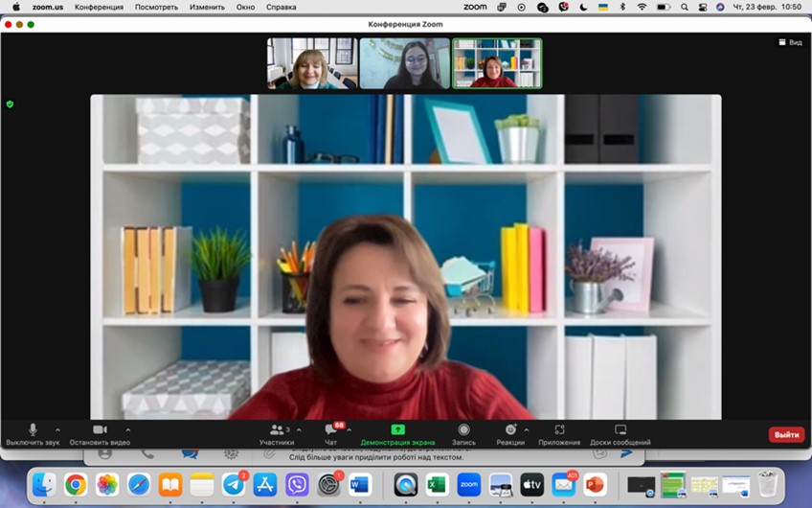Select the middle participant thumbnail with glasses
812x508 pixels.
point(404,63)
